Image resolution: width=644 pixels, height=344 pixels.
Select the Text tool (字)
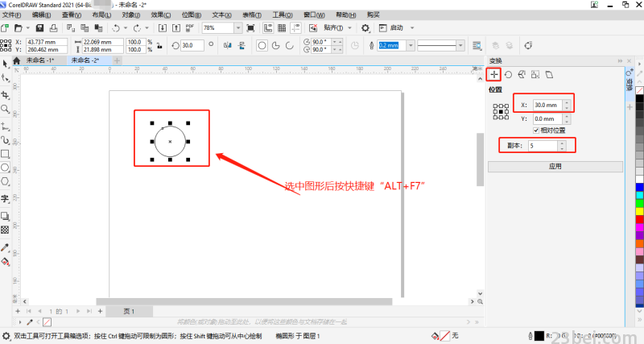pyautogui.click(x=5, y=199)
